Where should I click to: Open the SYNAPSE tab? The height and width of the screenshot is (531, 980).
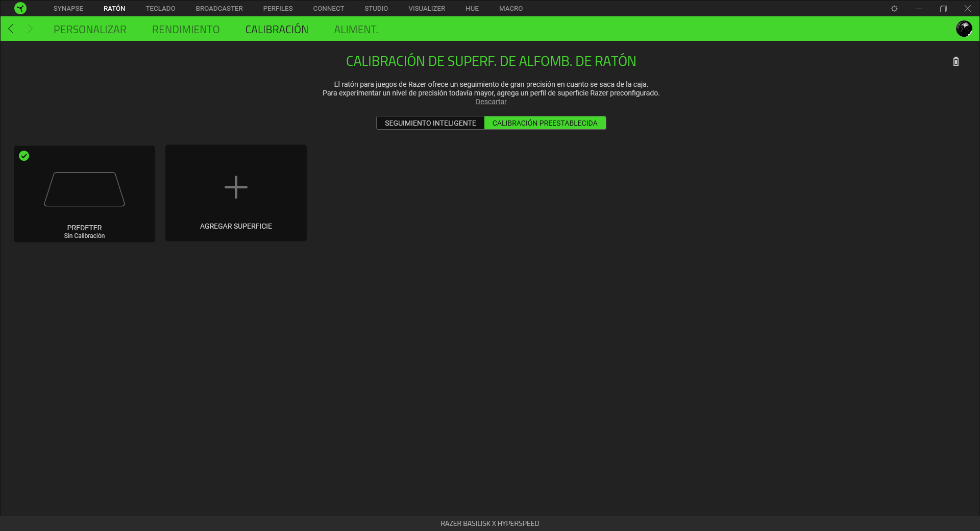[x=68, y=9]
